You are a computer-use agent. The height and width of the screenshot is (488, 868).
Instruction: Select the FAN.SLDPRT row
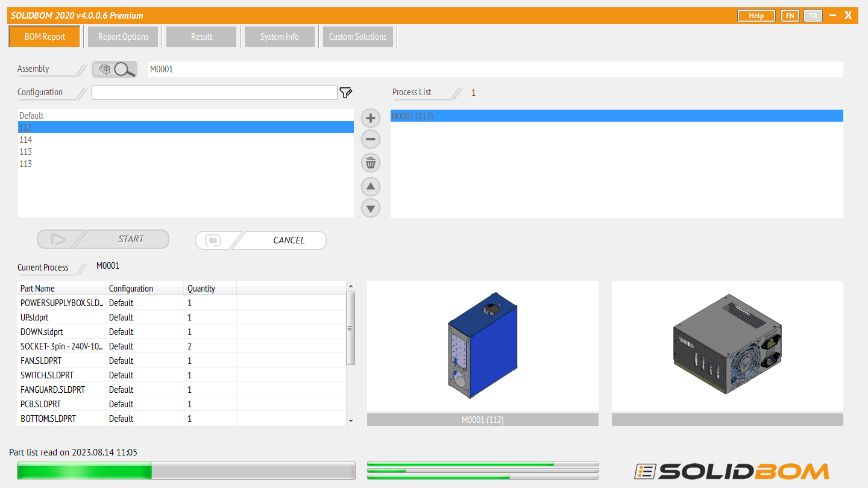pyautogui.click(x=181, y=361)
